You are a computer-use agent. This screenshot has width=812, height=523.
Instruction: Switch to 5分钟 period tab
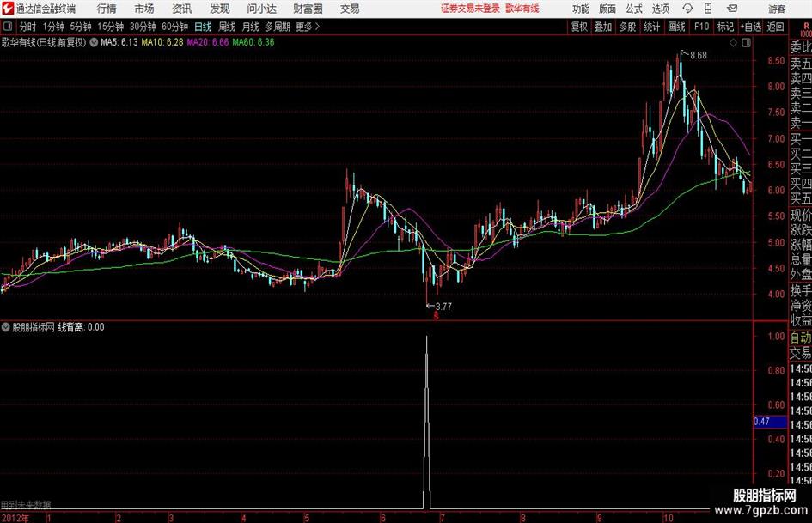81,27
